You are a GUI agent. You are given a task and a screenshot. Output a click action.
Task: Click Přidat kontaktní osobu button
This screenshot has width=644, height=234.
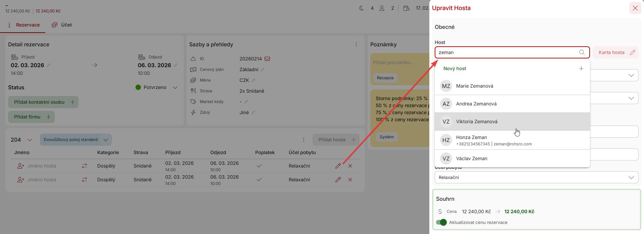pyautogui.click(x=43, y=102)
